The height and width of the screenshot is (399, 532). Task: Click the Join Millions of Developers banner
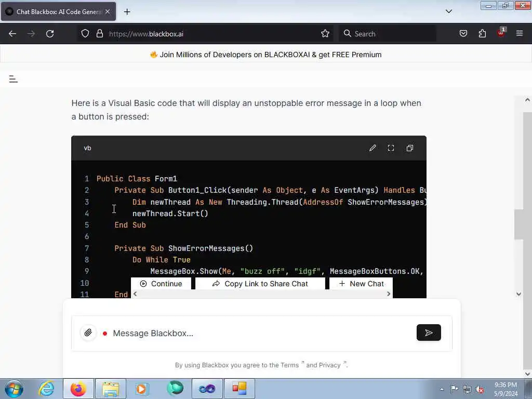[265, 55]
